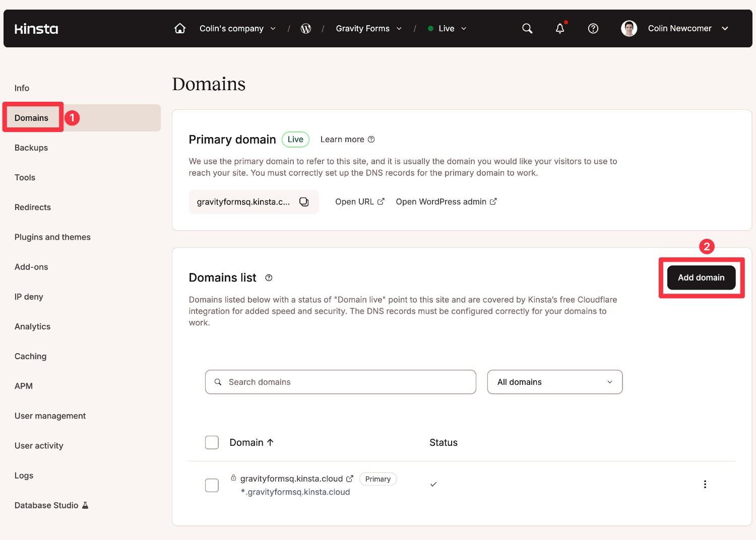Open the Add-ons section
The image size is (756, 540).
tap(31, 267)
